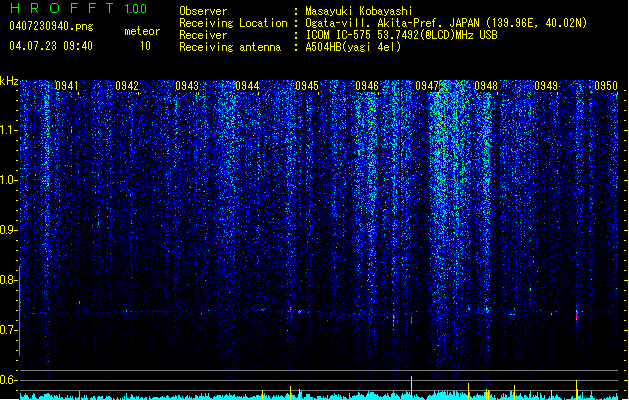Click the 1.1 kHz axis label
Viewport: 629px width, 400px height.
[x=9, y=130]
